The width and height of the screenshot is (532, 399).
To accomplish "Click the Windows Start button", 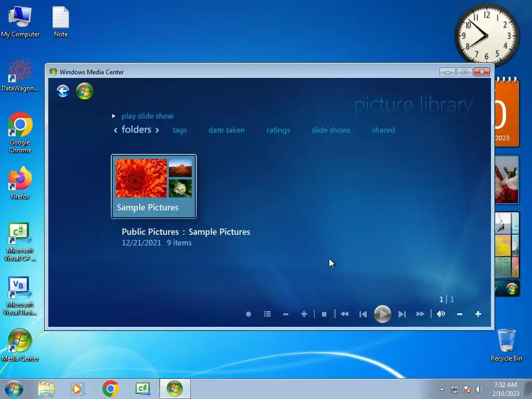I will tap(14, 389).
